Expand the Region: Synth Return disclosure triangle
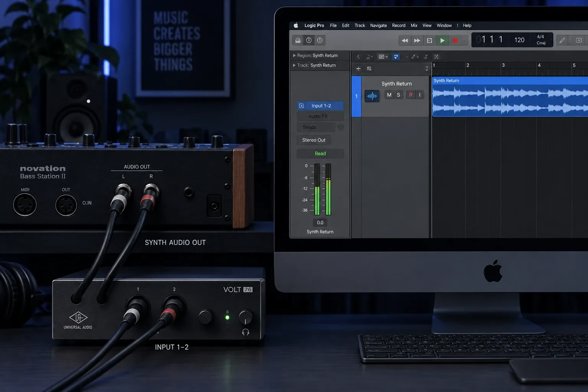This screenshot has width=588, height=392. coord(294,56)
